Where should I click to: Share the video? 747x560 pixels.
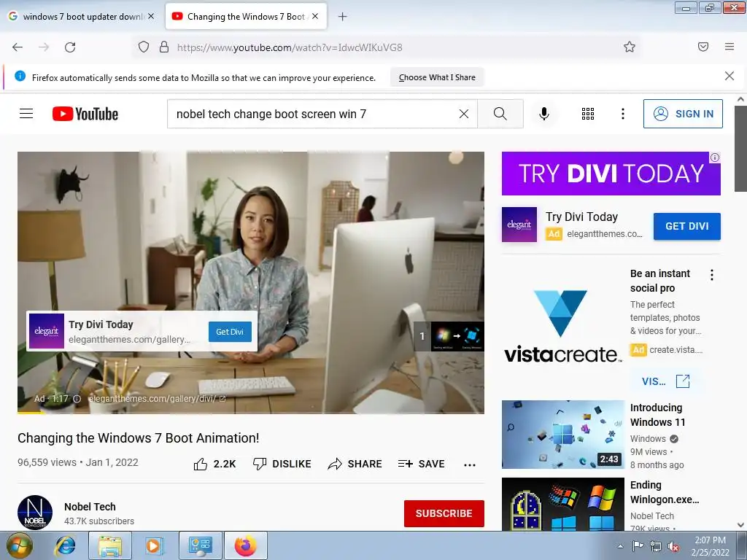[x=355, y=464]
